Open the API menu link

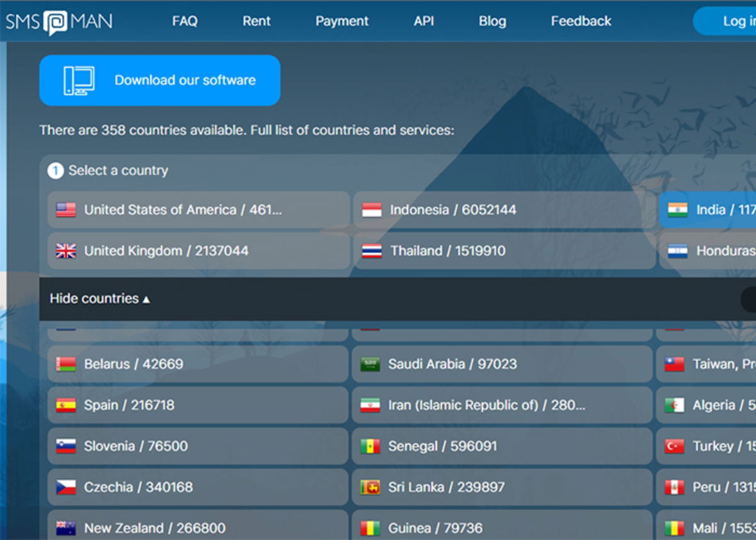tap(424, 21)
